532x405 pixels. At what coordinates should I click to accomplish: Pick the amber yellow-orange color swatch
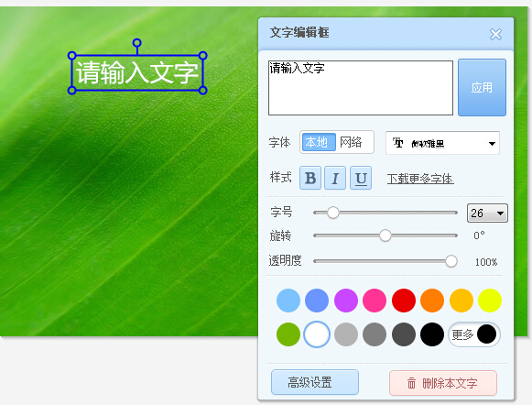461,301
